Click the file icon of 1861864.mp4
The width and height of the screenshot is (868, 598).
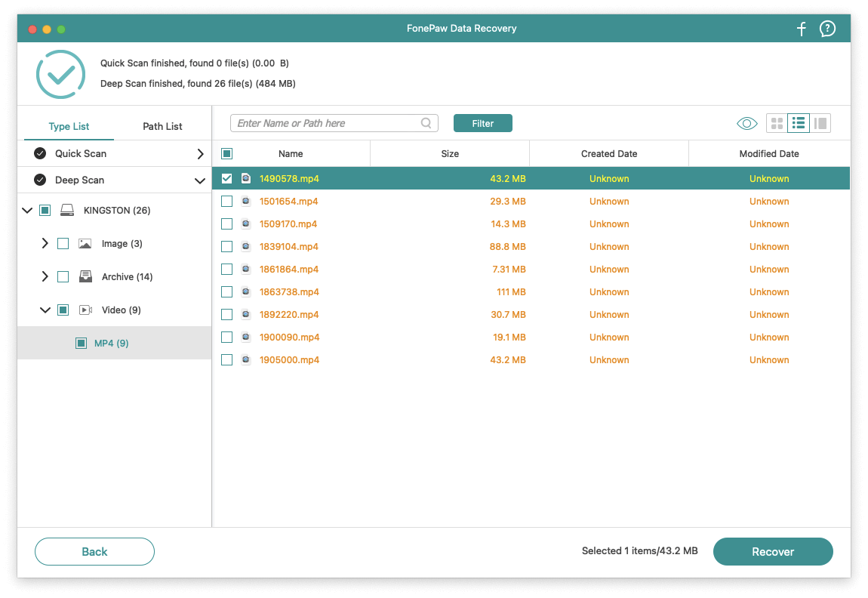[x=246, y=269]
